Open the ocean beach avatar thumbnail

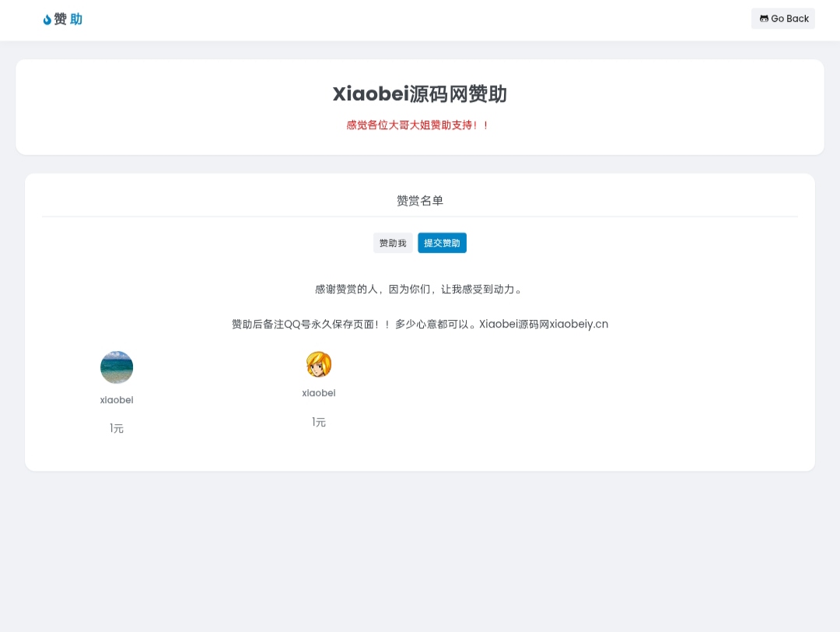(x=117, y=367)
